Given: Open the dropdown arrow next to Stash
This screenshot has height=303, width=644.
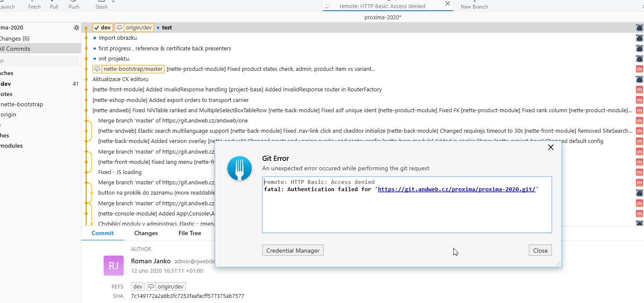Looking at the screenshot, I should pyautogui.click(x=113, y=2).
